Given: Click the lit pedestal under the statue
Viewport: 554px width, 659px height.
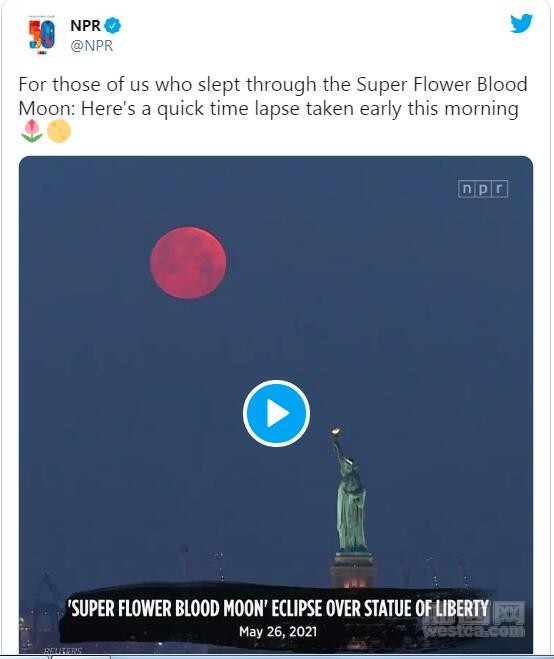Looking at the screenshot, I should click(353, 570).
